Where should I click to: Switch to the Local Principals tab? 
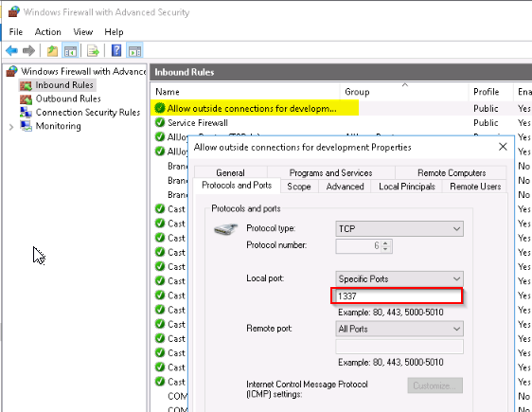coord(407,187)
